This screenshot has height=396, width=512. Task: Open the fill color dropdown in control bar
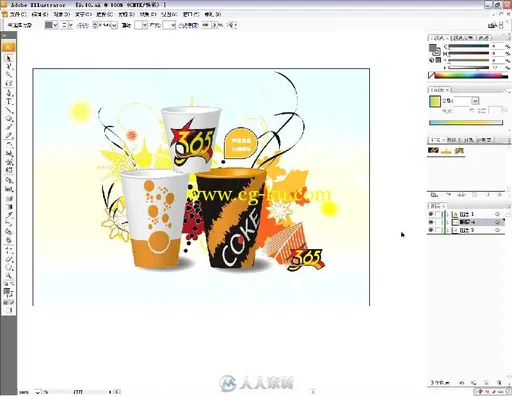(x=55, y=25)
